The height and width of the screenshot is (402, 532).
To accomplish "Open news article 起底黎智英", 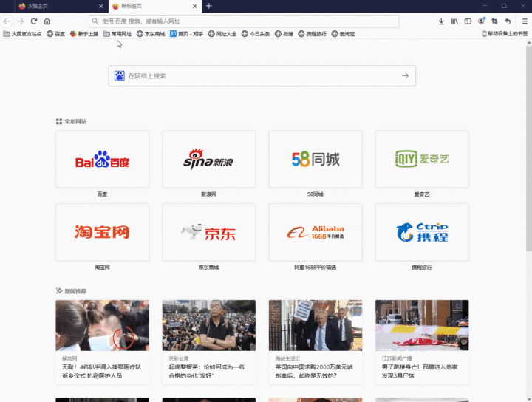I will (x=208, y=342).
